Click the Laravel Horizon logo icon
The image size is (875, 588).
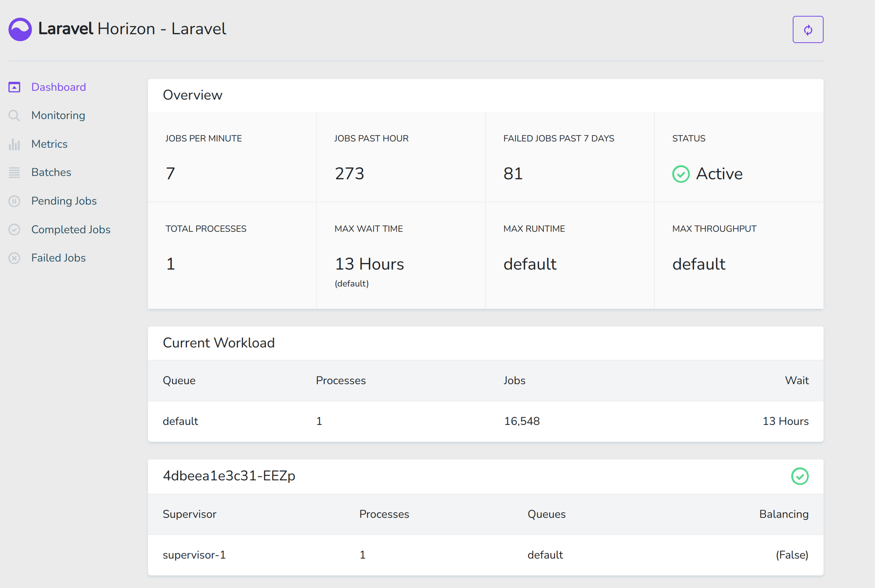coord(20,29)
